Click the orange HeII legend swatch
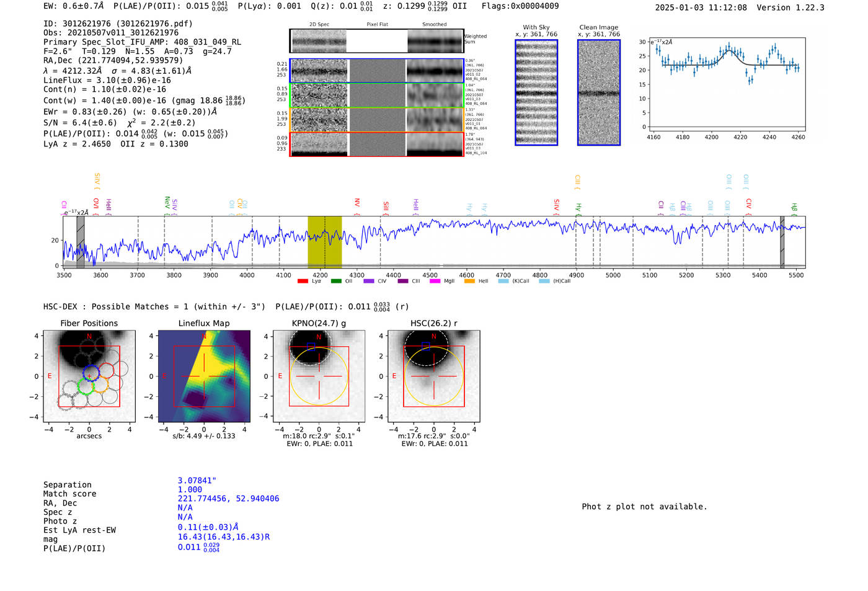 coord(469,282)
